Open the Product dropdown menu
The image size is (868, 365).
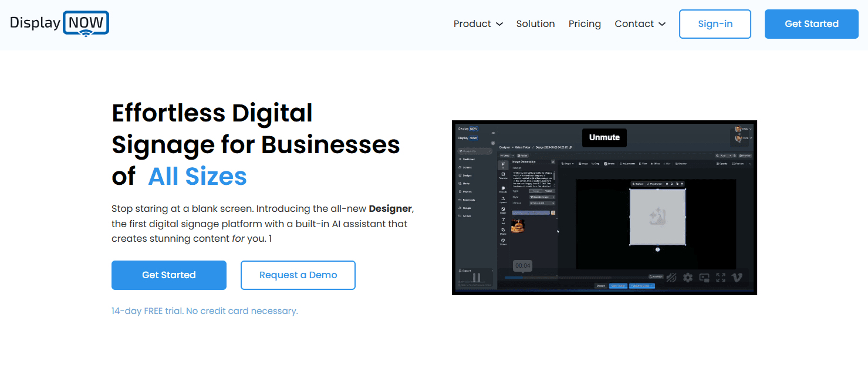[x=478, y=24]
